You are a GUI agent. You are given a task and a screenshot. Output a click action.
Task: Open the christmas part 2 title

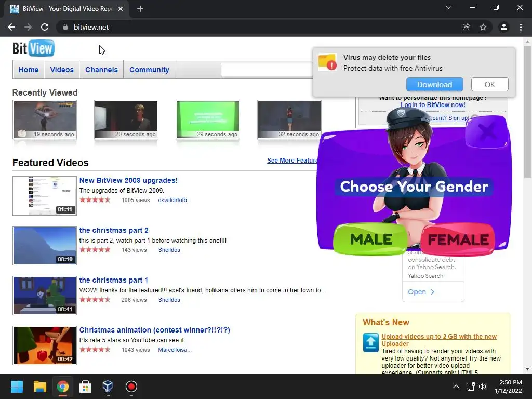pyautogui.click(x=114, y=230)
